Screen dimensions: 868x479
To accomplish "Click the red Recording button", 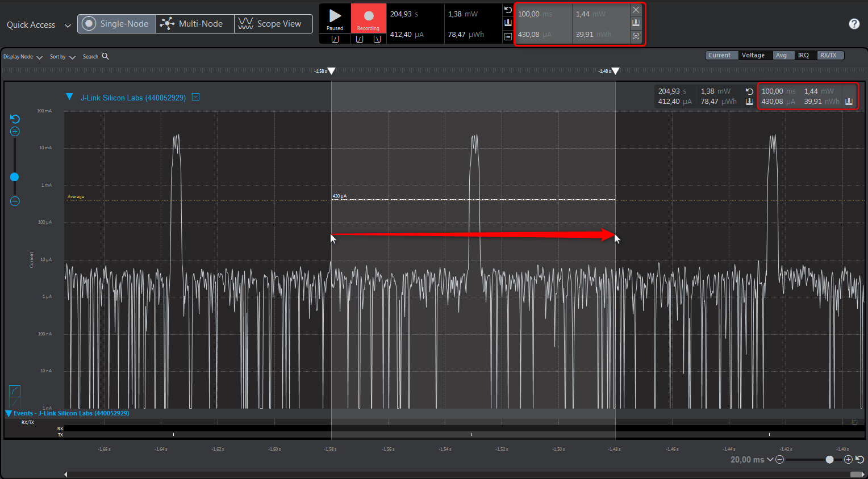I will tap(368, 18).
